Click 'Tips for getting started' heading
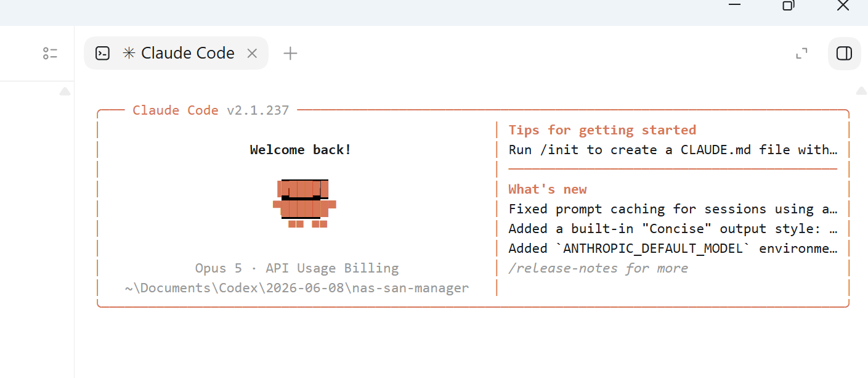Image resolution: width=868 pixels, height=378 pixels. point(602,130)
